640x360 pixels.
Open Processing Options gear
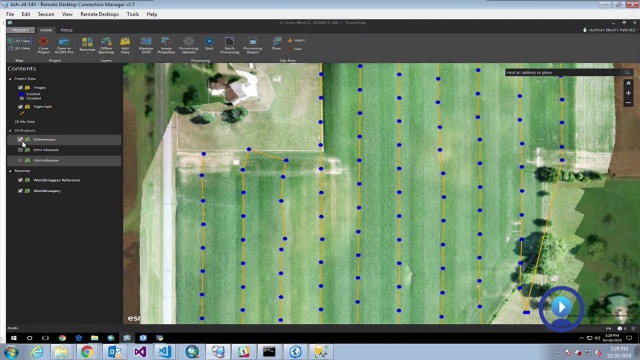pos(189,45)
